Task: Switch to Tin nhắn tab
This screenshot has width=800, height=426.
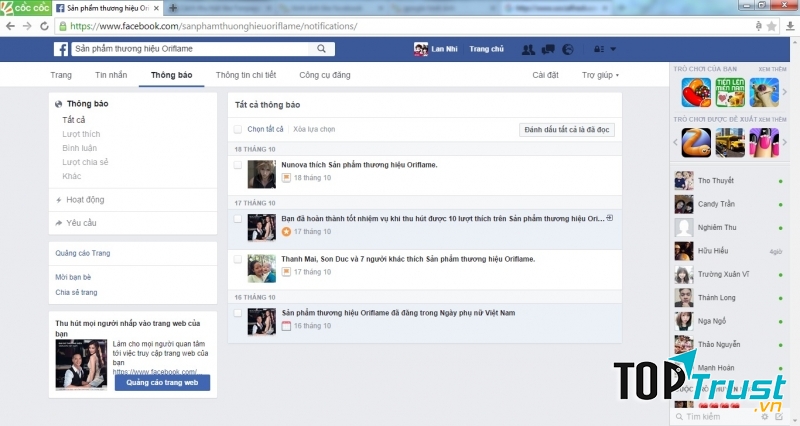Action: click(x=111, y=75)
